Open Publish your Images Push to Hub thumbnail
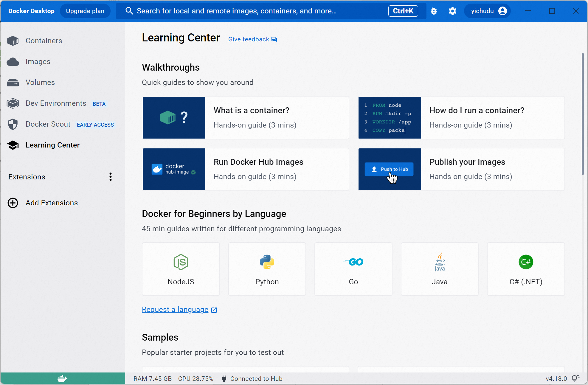This screenshot has height=385, width=588. [x=390, y=169]
